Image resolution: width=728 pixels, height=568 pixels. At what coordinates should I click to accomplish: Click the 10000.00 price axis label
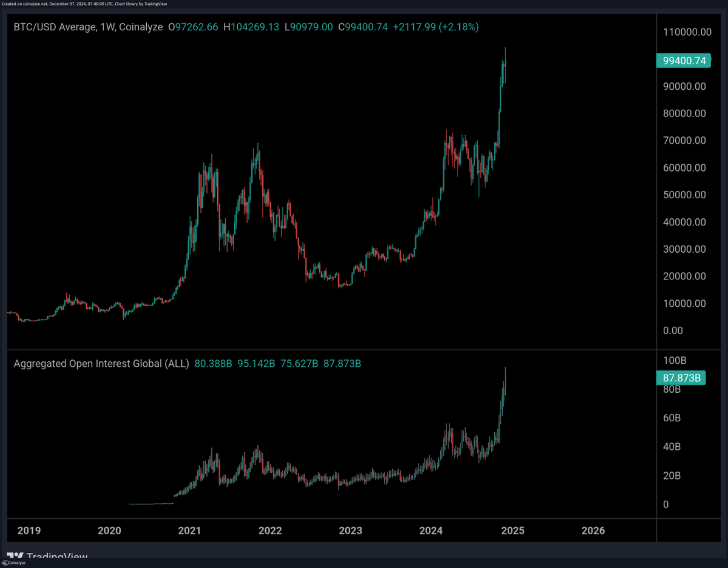click(x=685, y=303)
